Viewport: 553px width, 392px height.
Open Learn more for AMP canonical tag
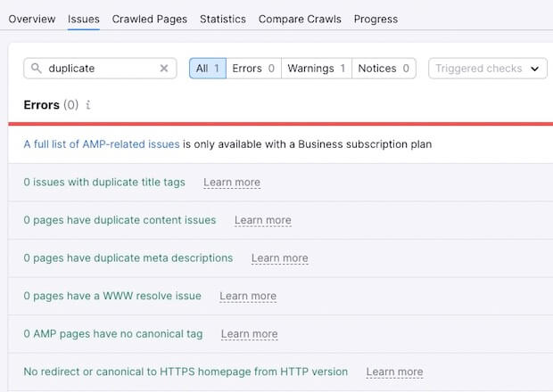click(x=250, y=334)
